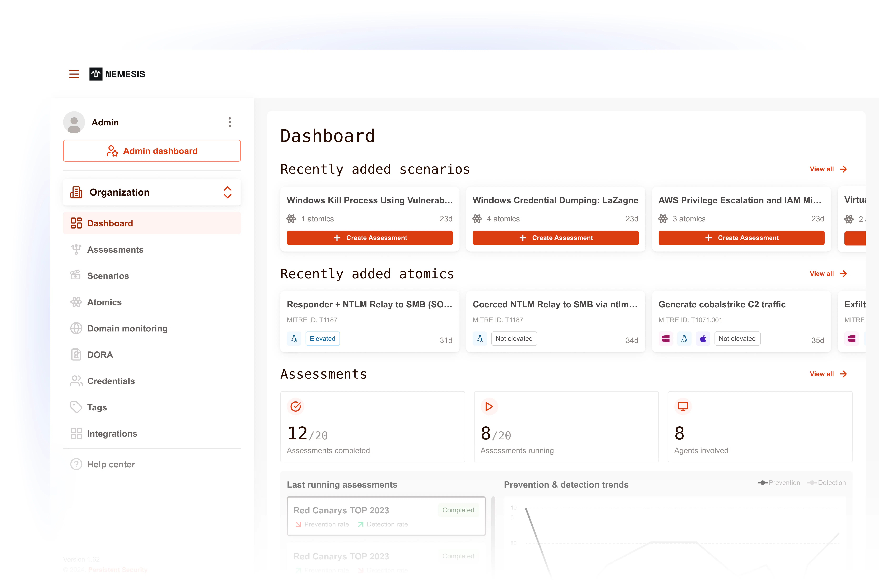
Task: Expand the Organization selector
Action: click(x=152, y=192)
